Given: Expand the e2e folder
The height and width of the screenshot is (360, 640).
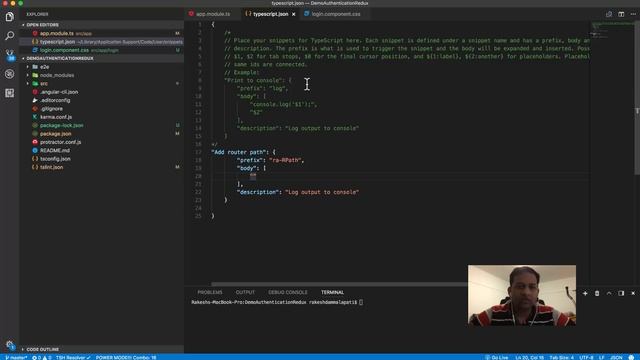Looking at the screenshot, I should coord(102,67).
